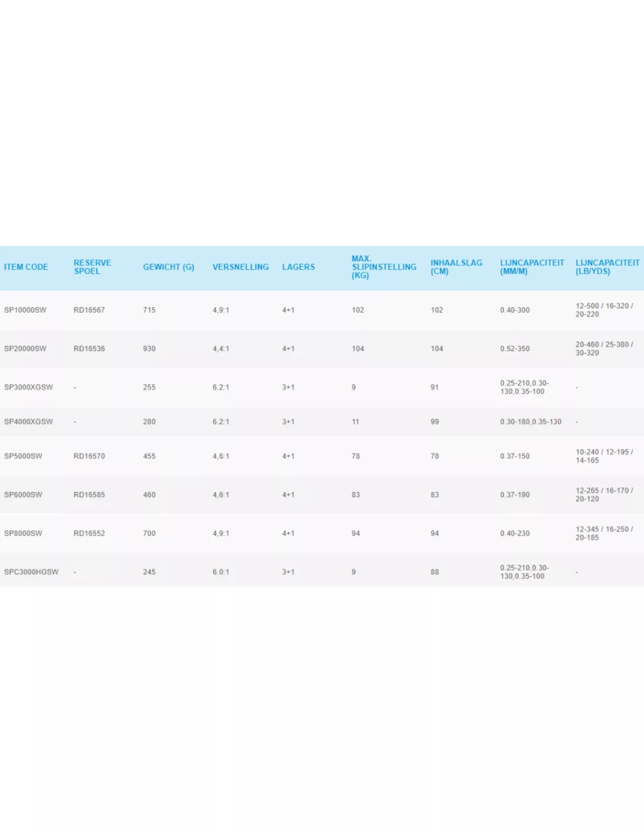Select the LIJNCAPACITEIT (MM/M) header
644x833 pixels.
[530, 267]
